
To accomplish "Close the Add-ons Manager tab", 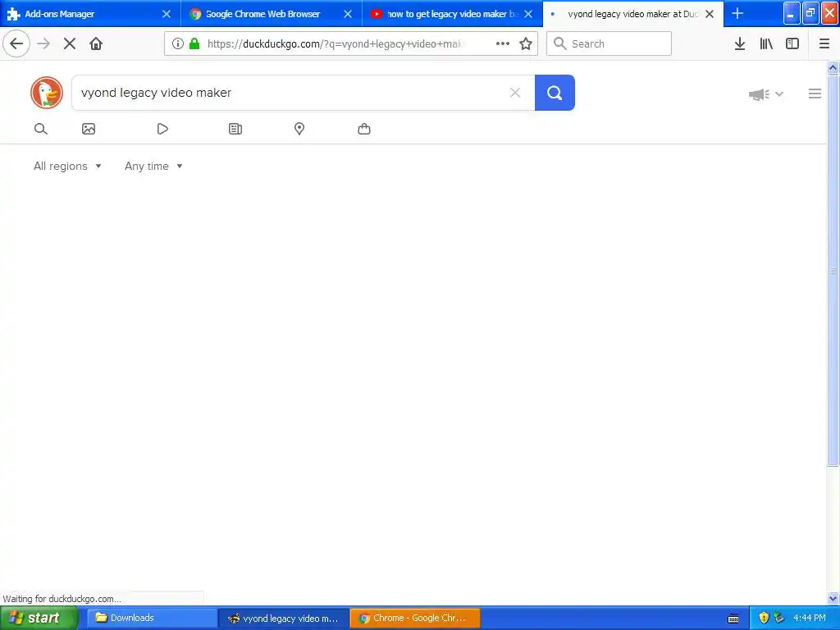I will pyautogui.click(x=167, y=14).
